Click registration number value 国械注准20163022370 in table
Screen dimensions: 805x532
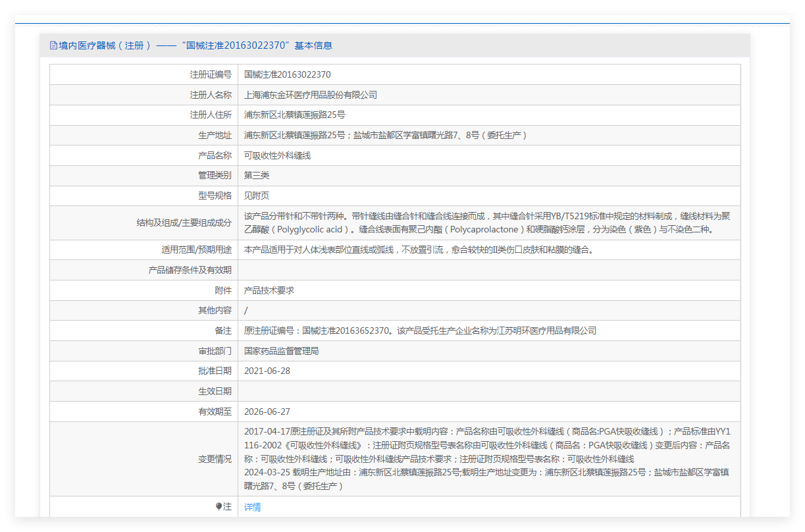[x=287, y=74]
